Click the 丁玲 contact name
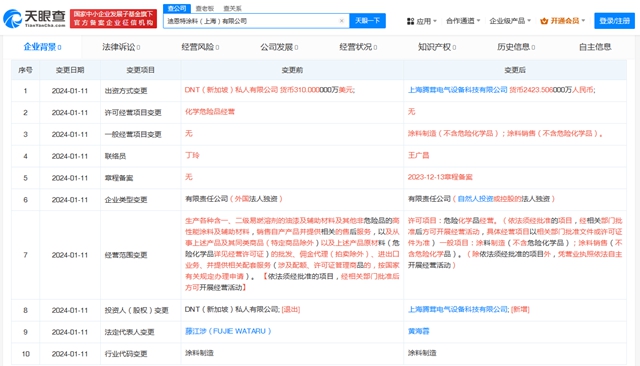This screenshot has width=640, height=366. [192, 155]
